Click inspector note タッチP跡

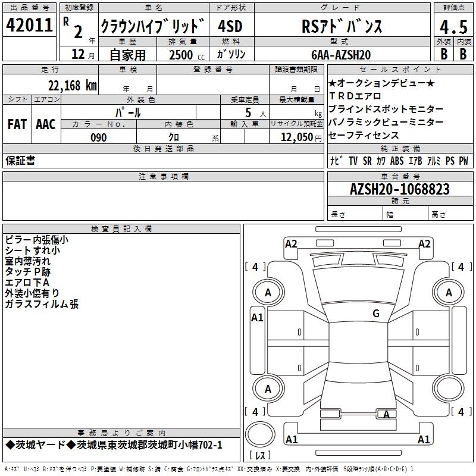point(27,272)
